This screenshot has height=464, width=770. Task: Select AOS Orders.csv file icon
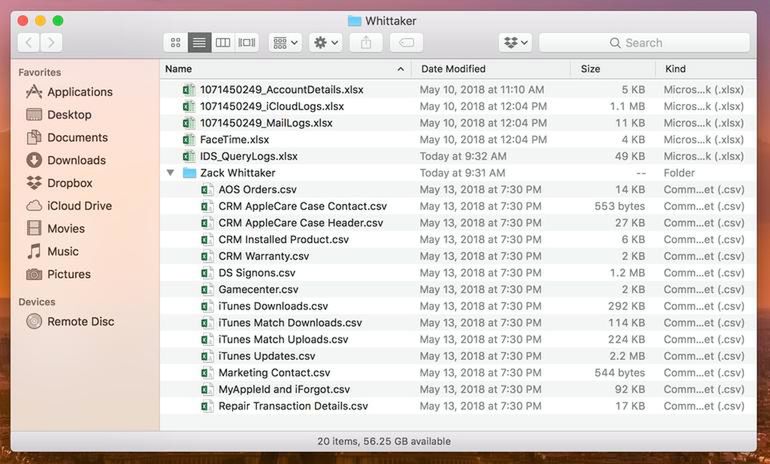pos(207,190)
